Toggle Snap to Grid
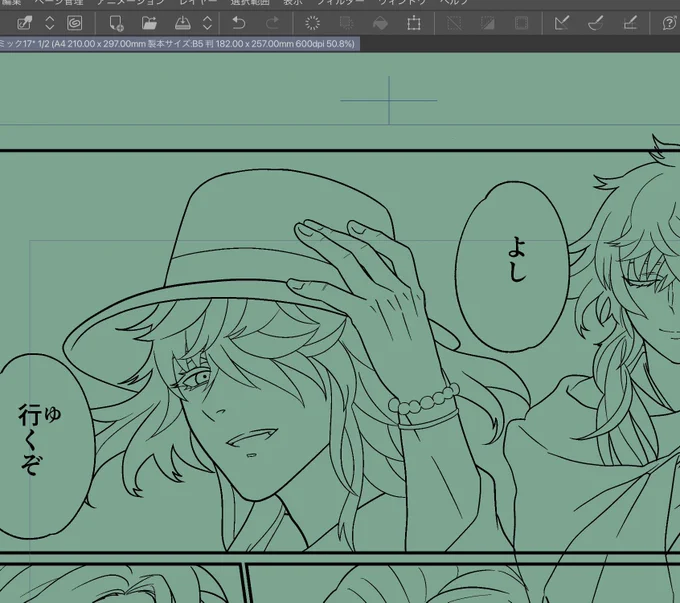 click(629, 23)
